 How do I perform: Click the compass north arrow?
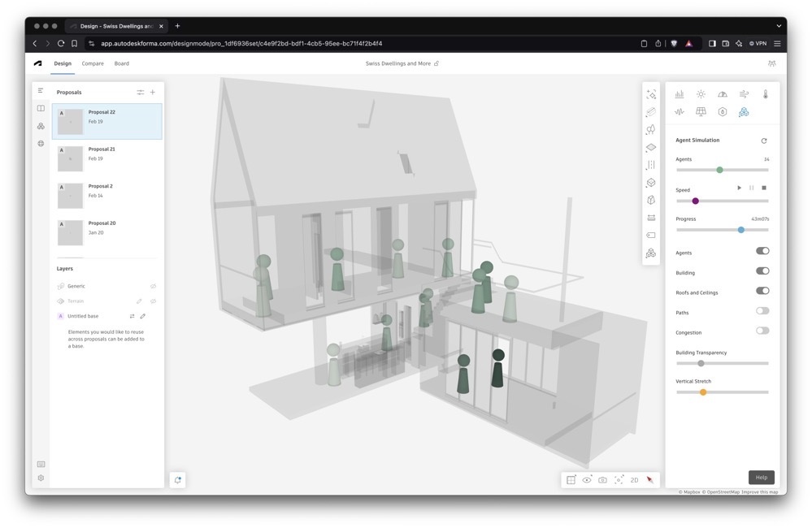(x=650, y=480)
